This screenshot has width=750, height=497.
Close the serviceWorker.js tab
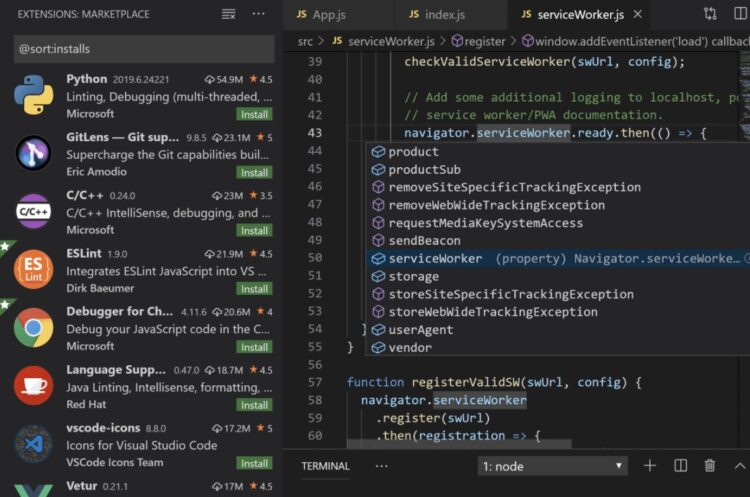tap(636, 15)
